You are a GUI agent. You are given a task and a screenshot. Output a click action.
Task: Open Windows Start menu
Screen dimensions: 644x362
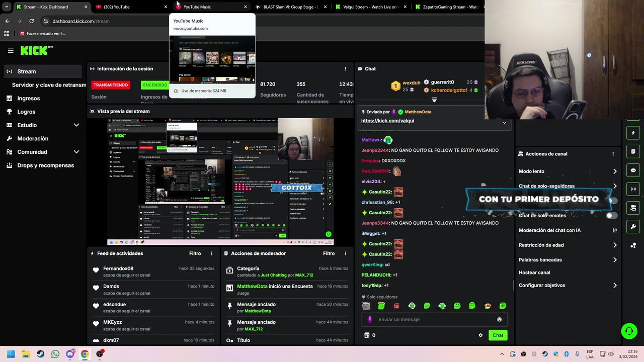pyautogui.click(x=11, y=354)
